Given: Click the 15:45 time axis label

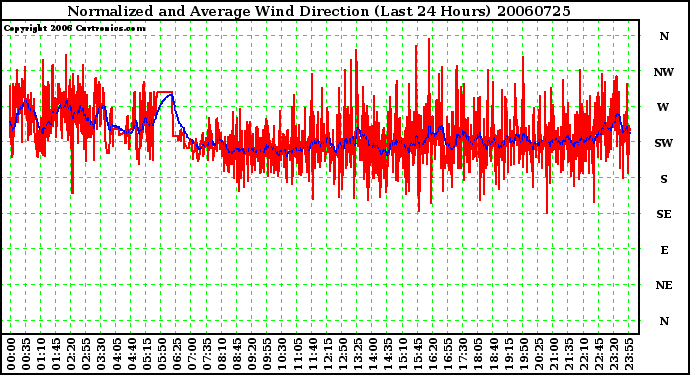Looking at the screenshot, I should (x=418, y=354).
